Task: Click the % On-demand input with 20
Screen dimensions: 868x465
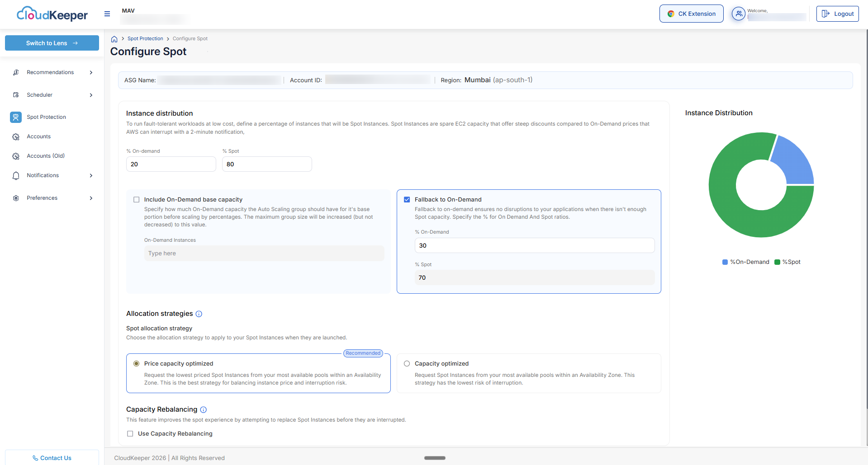Action: (171, 164)
